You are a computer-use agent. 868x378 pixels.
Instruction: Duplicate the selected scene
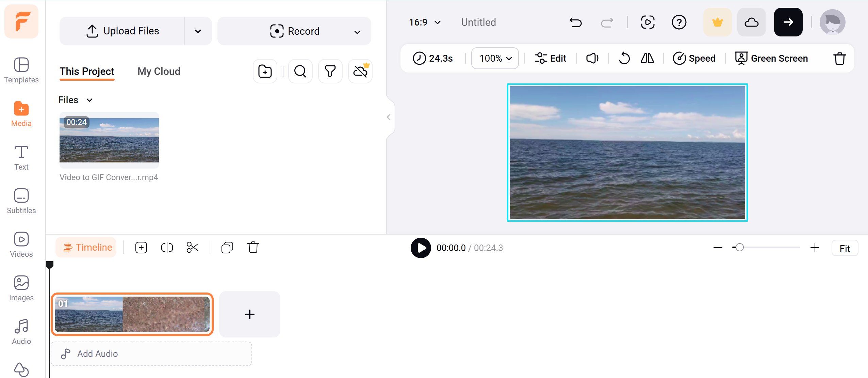tap(227, 248)
